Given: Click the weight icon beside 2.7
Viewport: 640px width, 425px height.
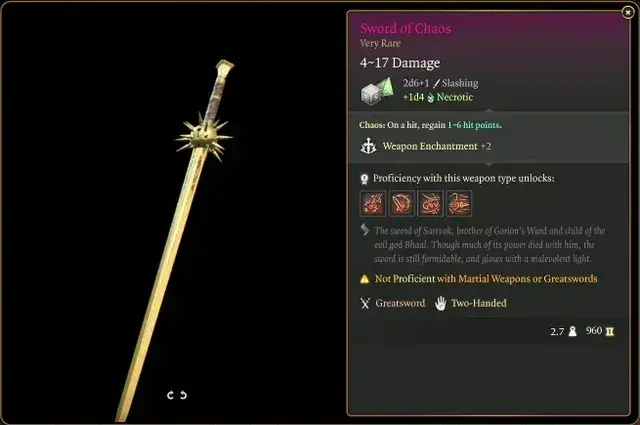Looking at the screenshot, I should click(x=573, y=331).
